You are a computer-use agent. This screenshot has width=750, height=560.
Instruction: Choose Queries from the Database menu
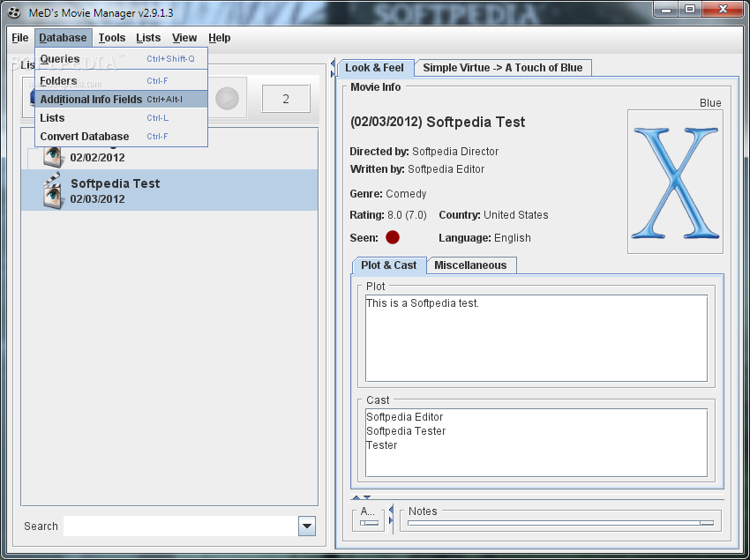click(121, 59)
